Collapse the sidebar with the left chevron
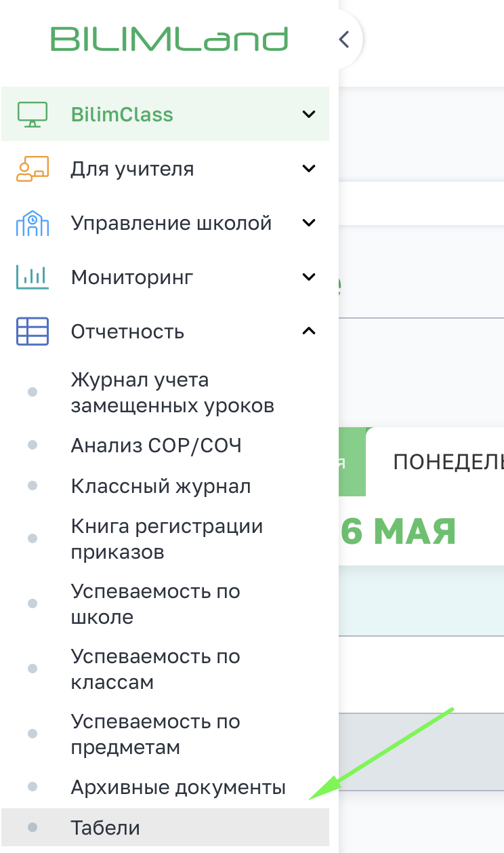The width and height of the screenshot is (504, 853). coord(343,39)
